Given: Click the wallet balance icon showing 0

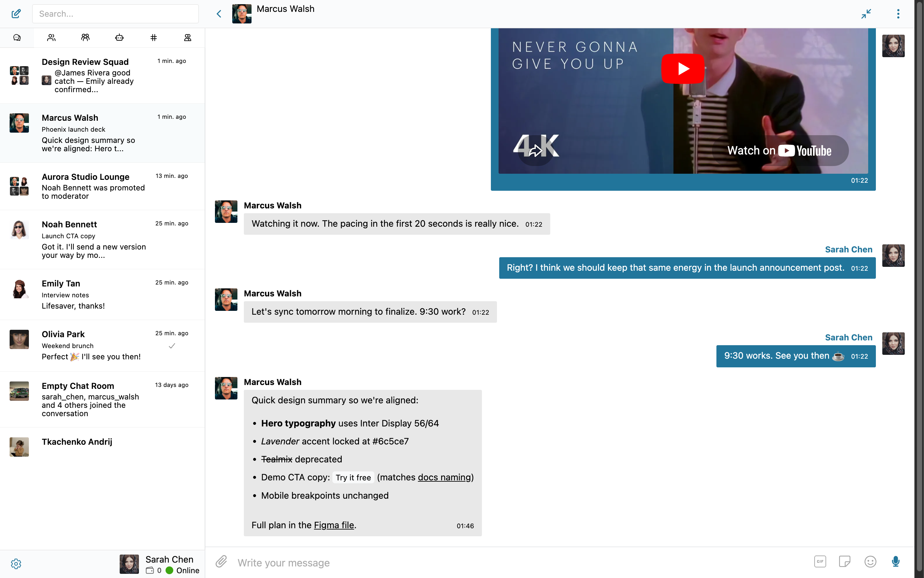Looking at the screenshot, I should point(150,570).
